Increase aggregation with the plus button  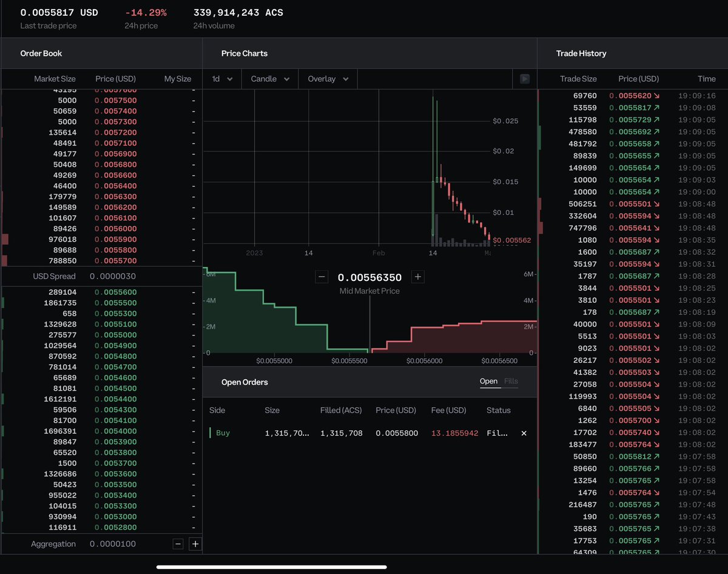195,544
